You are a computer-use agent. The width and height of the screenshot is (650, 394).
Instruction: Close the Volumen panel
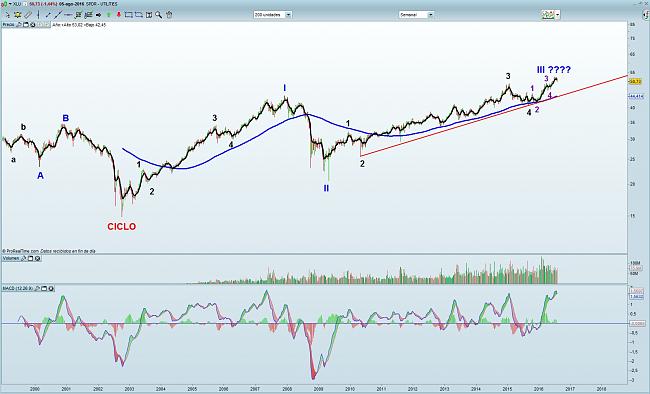click(x=37, y=258)
